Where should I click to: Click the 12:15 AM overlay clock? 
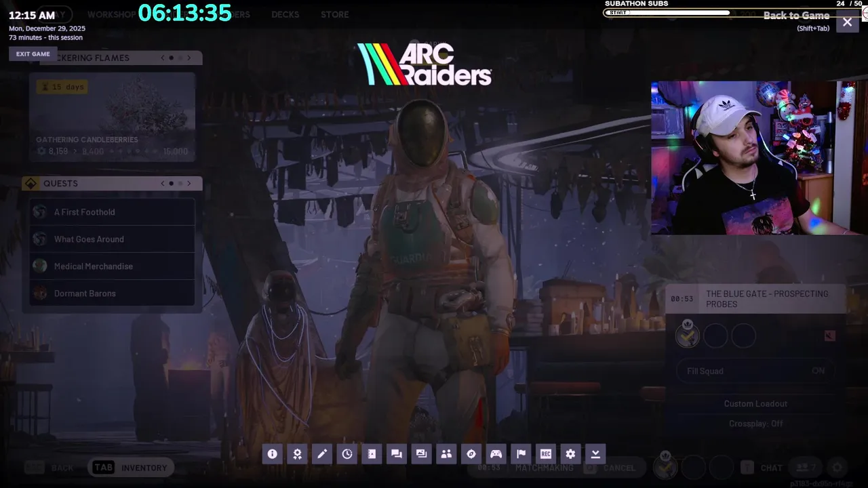[x=32, y=15]
